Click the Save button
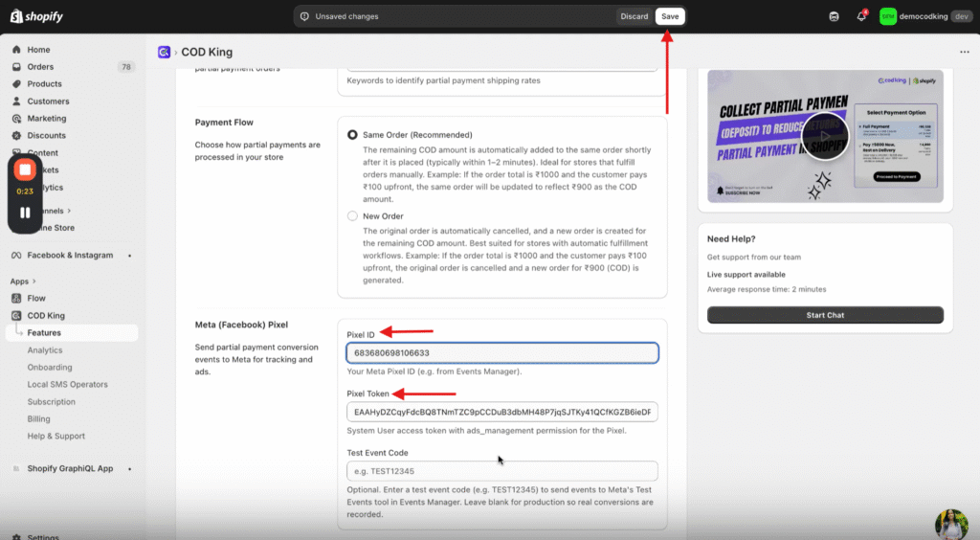The height and width of the screenshot is (540, 980). coord(670,16)
